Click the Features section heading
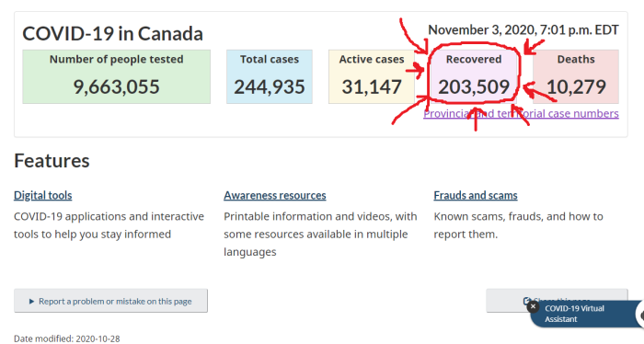Image resolution: width=644 pixels, height=344 pixels. click(52, 161)
